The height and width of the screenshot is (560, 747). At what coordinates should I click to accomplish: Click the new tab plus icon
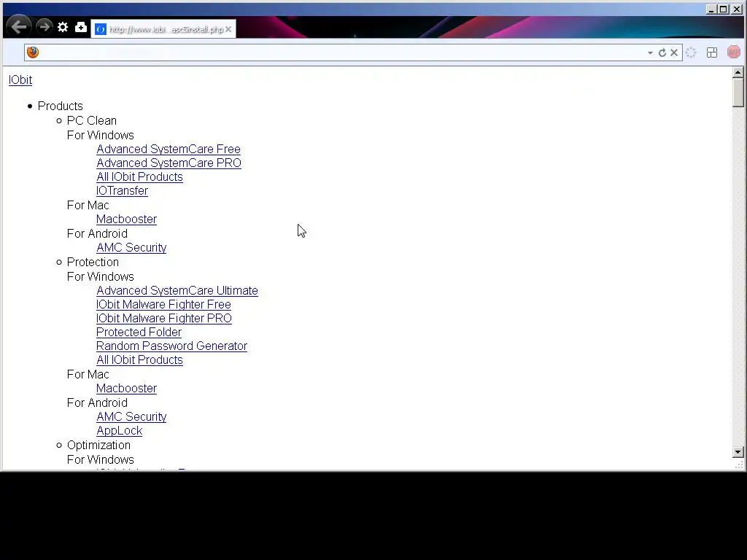81,27
